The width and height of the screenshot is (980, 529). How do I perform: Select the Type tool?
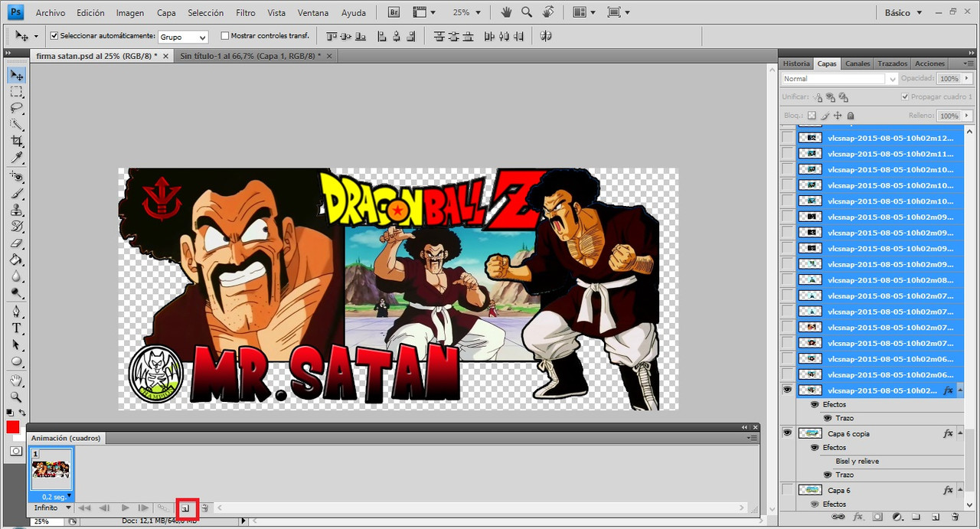coord(16,328)
